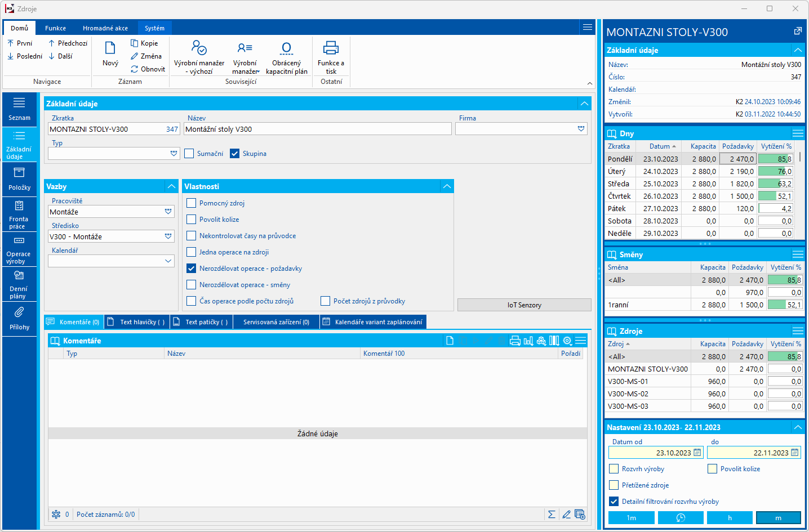Image resolution: width=809 pixels, height=532 pixels.
Task: Pop out the MONTAZNI STOLY-V300 panel
Action: 798,32
